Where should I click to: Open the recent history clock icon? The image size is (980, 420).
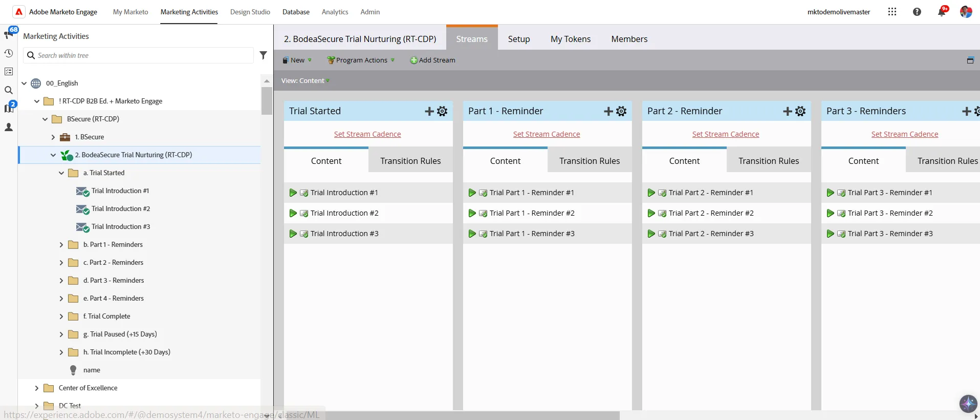9,53
